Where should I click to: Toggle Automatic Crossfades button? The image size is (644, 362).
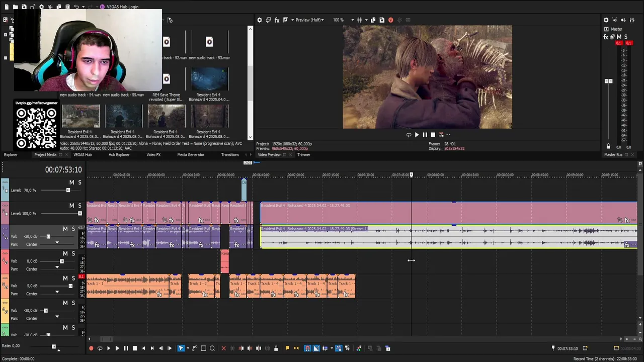point(316,348)
